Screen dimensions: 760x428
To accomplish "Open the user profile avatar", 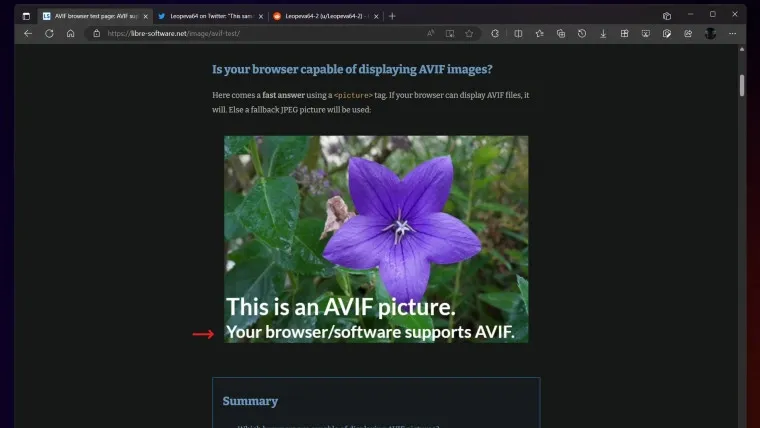I will 710,33.
